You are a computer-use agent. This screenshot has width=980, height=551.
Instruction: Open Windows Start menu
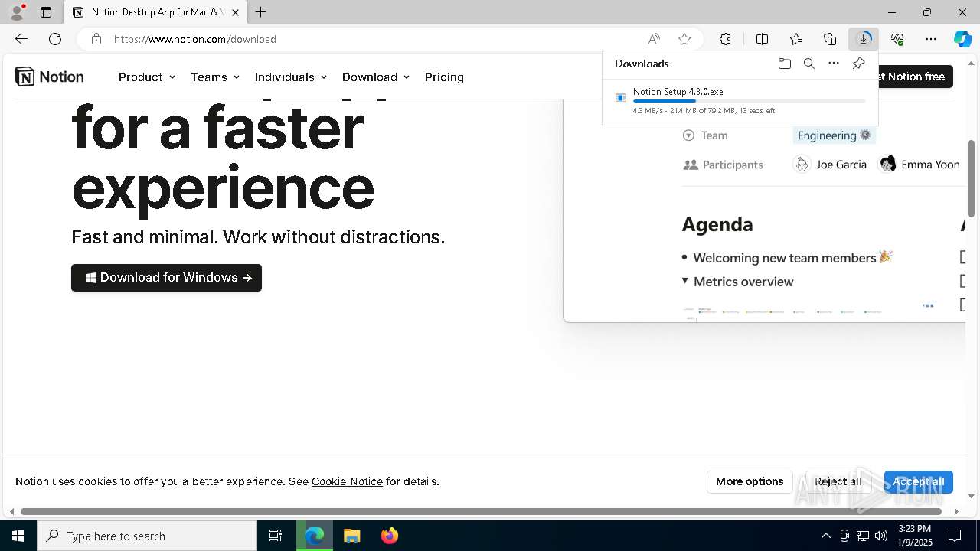18,536
